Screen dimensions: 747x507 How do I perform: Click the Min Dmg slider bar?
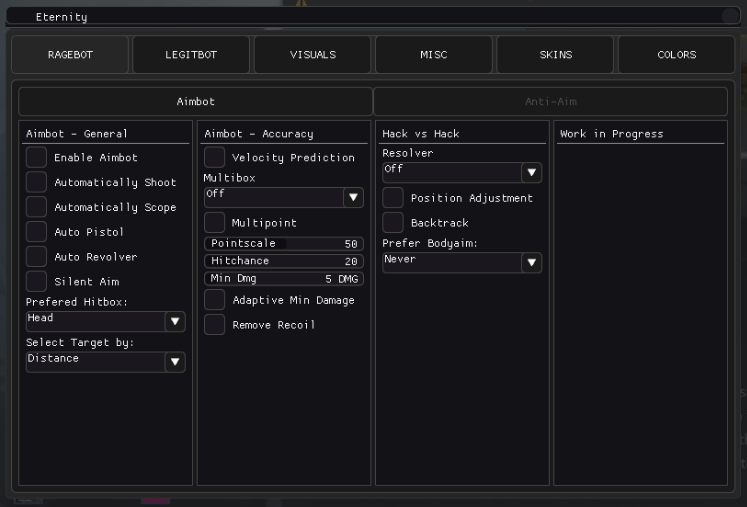[x=283, y=279]
